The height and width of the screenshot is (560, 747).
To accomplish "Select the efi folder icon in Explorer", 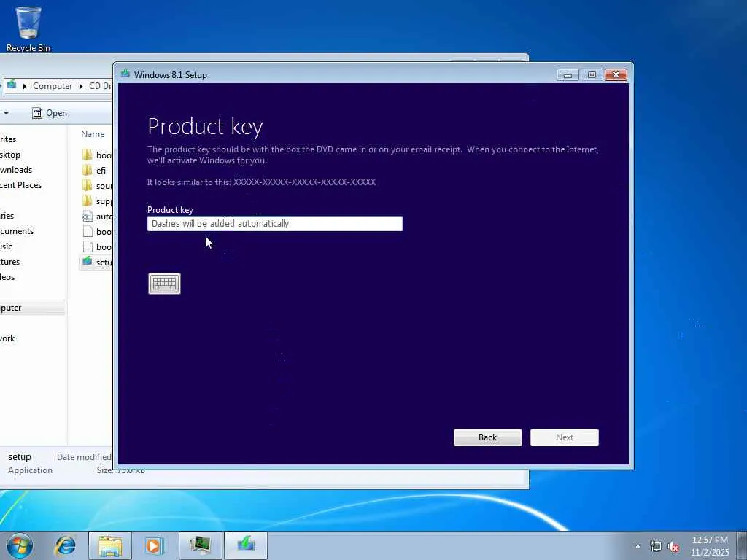I will pos(88,170).
